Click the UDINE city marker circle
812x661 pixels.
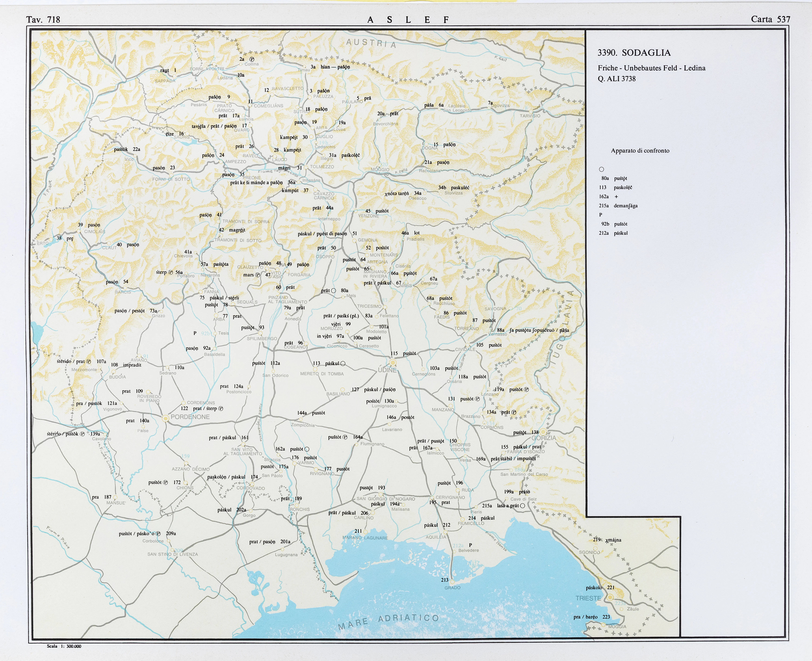pyautogui.click(x=393, y=363)
